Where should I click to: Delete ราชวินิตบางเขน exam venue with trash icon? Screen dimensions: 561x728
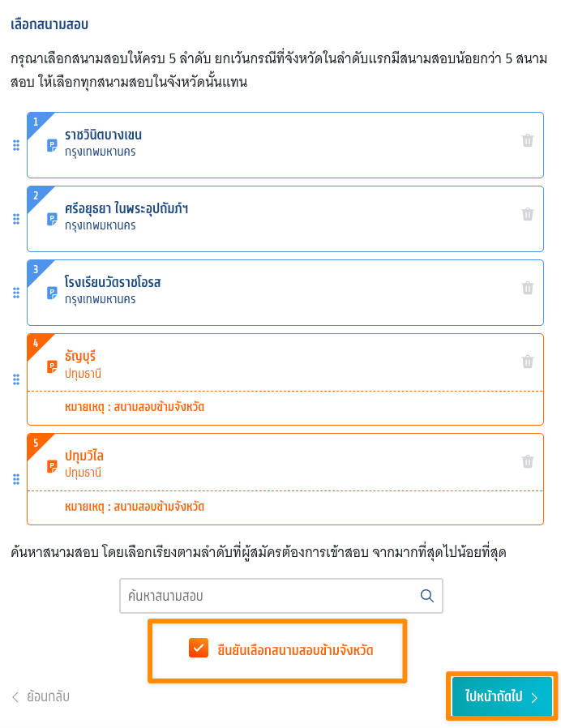coord(527,140)
